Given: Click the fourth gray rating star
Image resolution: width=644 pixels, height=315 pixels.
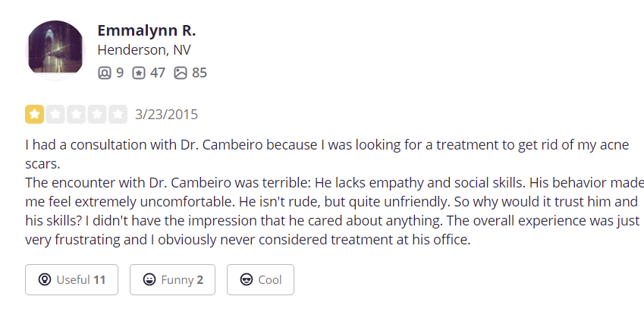Looking at the screenshot, I should [x=97, y=115].
